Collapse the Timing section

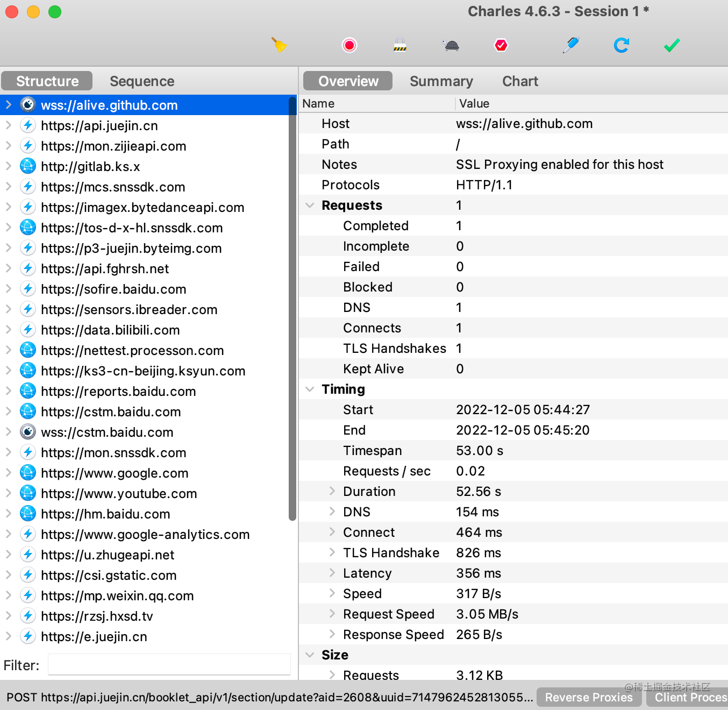pos(310,389)
